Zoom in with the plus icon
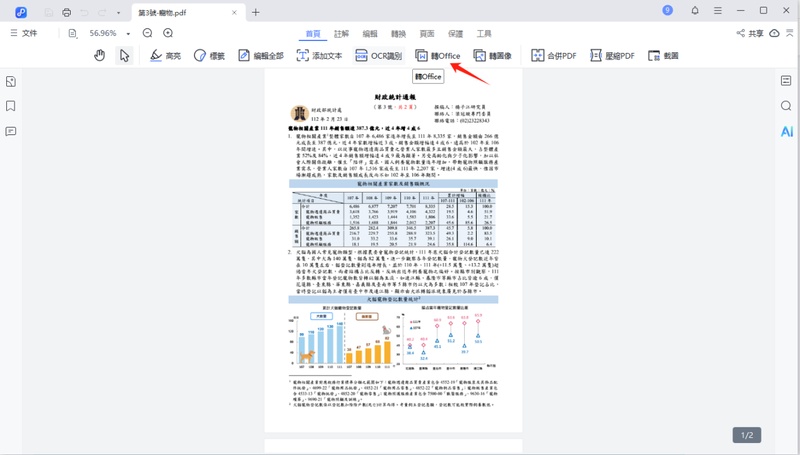The image size is (800, 455). [x=168, y=33]
